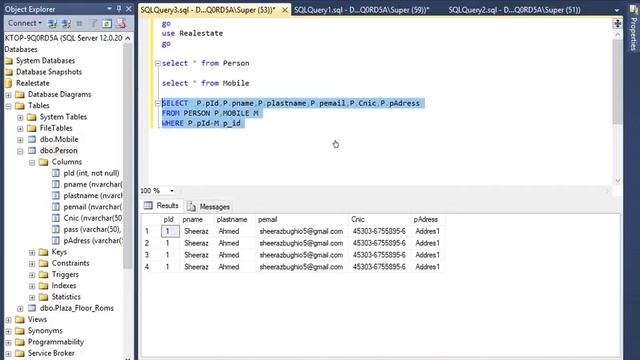Collapse the dbo.Person table
Image resolution: width=640 pixels, height=360 pixels.
tap(20, 151)
